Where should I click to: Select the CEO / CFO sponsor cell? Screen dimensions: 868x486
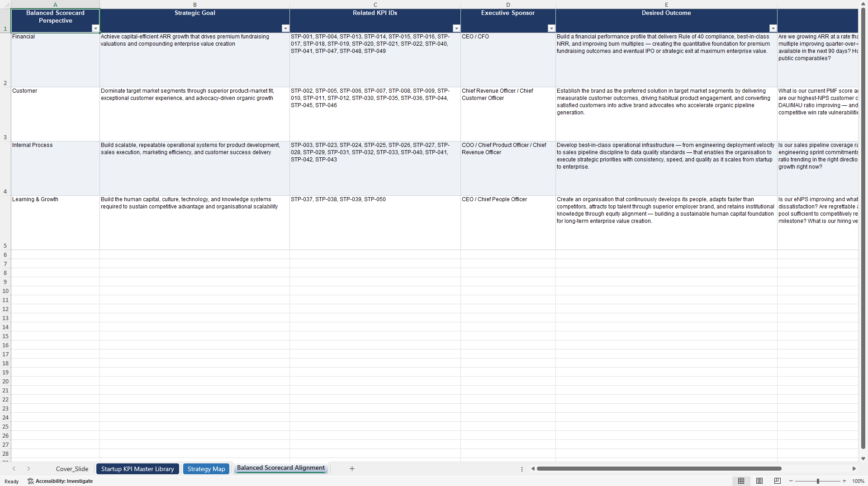(508, 60)
